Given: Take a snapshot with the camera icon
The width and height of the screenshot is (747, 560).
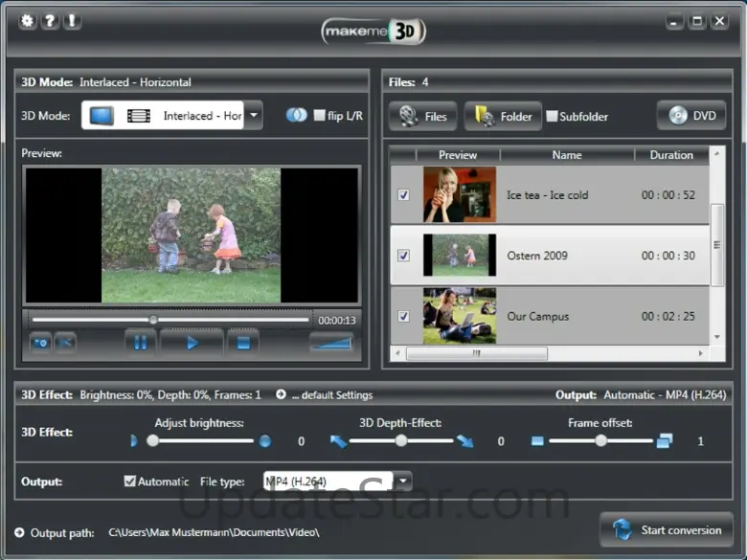Looking at the screenshot, I should (40, 343).
